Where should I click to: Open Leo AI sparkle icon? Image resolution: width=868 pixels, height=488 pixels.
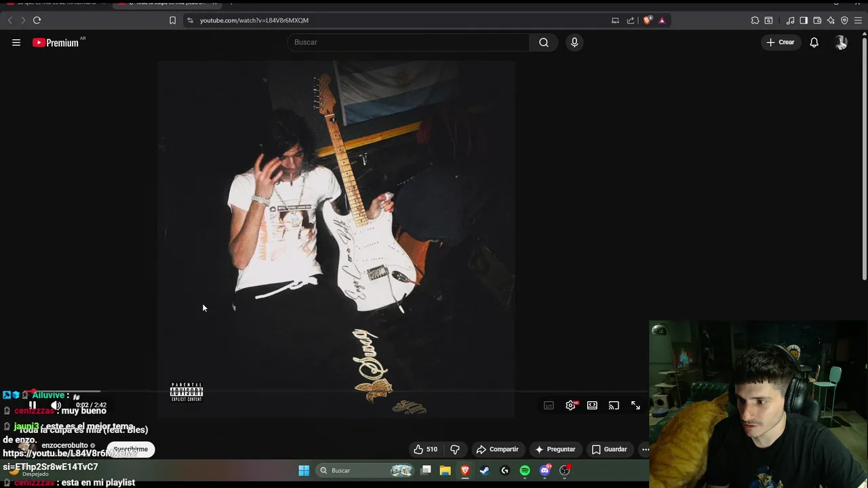(831, 20)
